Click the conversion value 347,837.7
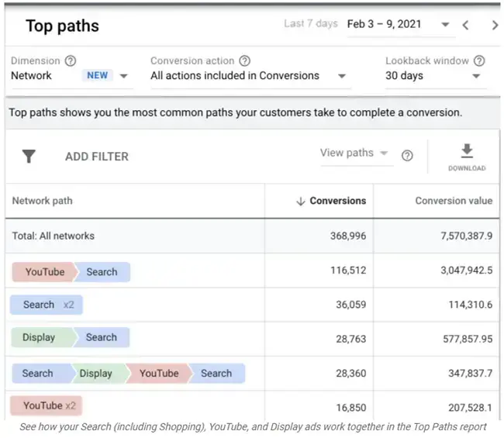The image size is (504, 438). click(471, 374)
